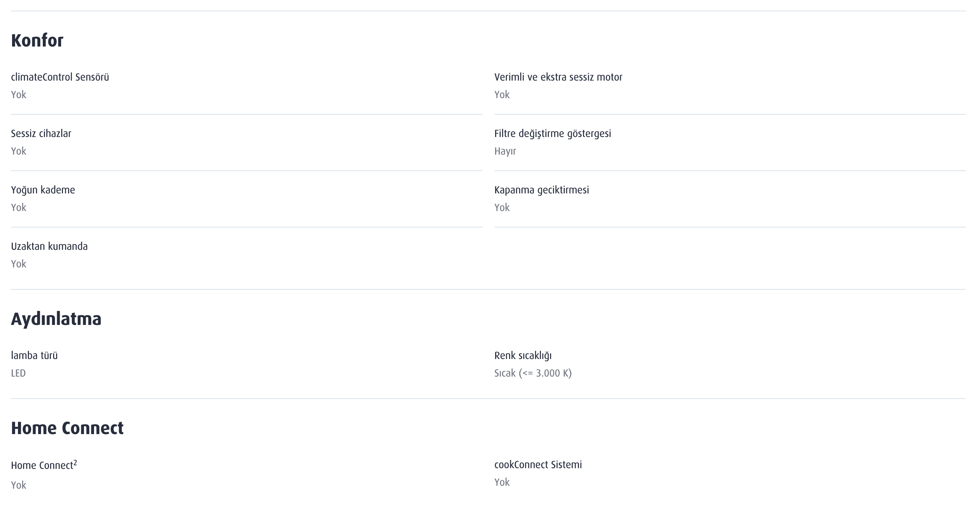Click the Home Connect section heading
Screen dimensions: 980x507
67,428
